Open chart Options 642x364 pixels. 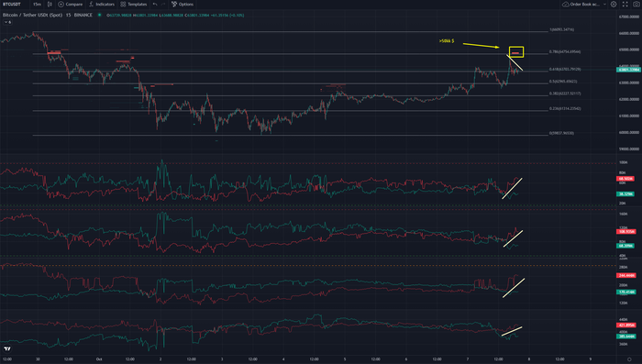click(x=183, y=4)
